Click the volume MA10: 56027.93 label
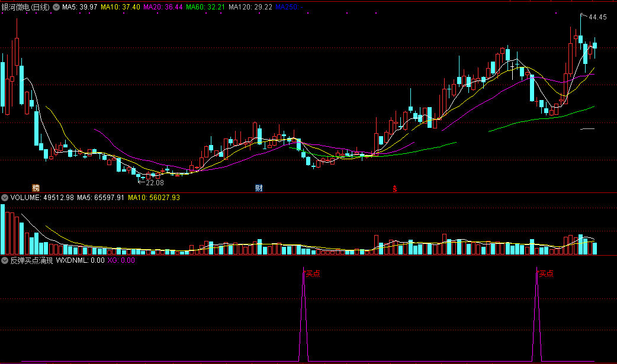 (x=154, y=198)
